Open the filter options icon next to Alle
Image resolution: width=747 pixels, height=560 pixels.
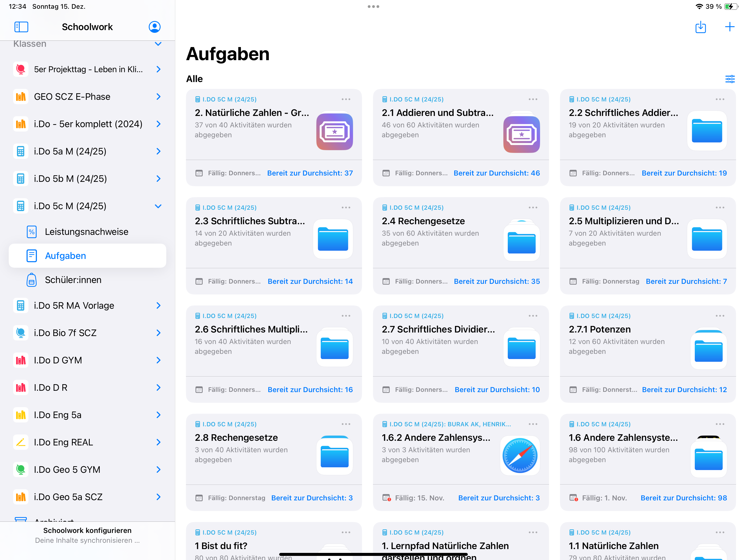click(x=730, y=79)
